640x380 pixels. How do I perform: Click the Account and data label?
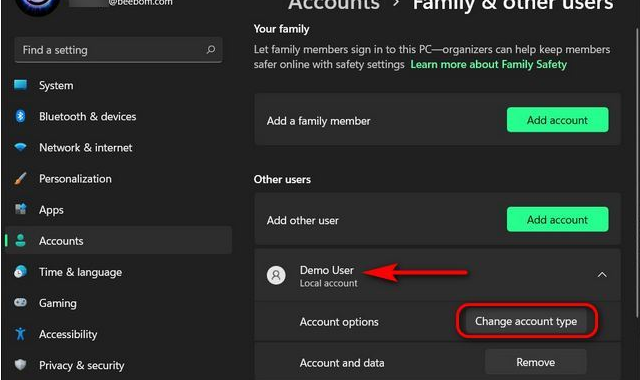pos(342,363)
